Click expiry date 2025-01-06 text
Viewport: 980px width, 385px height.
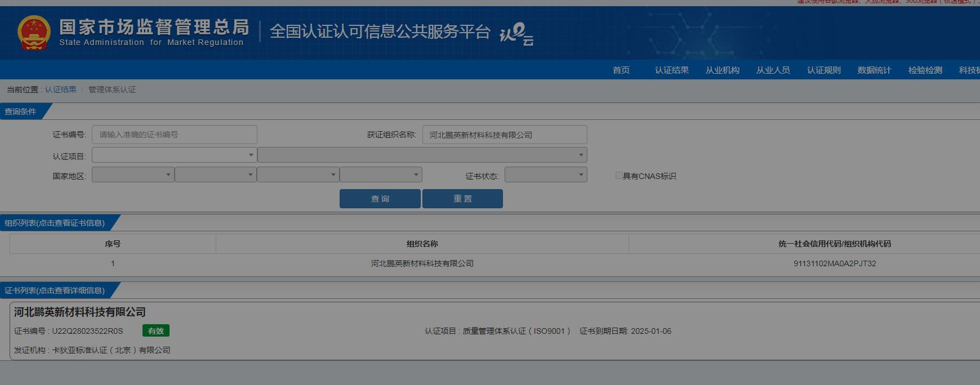[651, 331]
